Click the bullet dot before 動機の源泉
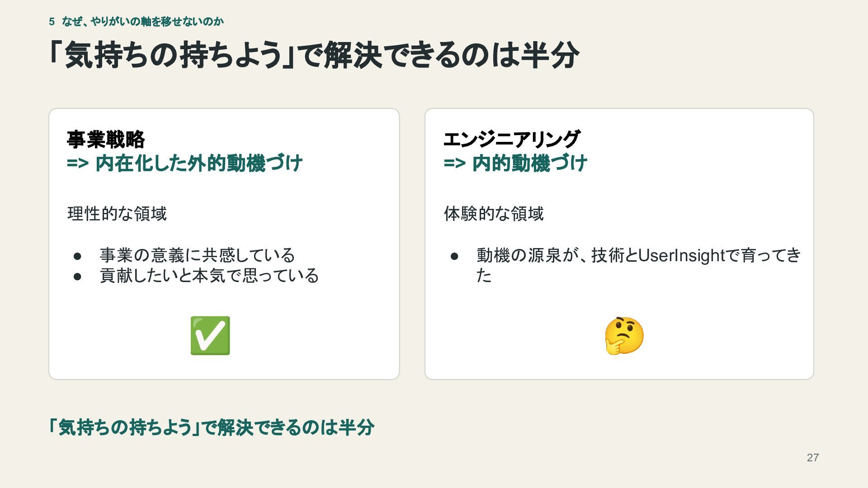This screenshot has height=488, width=868. pyautogui.click(x=454, y=256)
